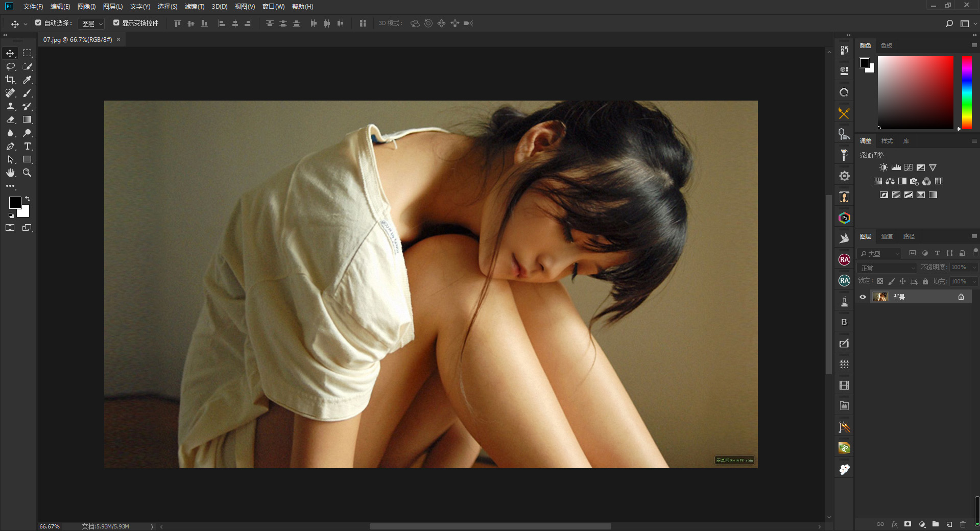Select the Crop tool
Viewport: 980px width, 531px height.
10,80
